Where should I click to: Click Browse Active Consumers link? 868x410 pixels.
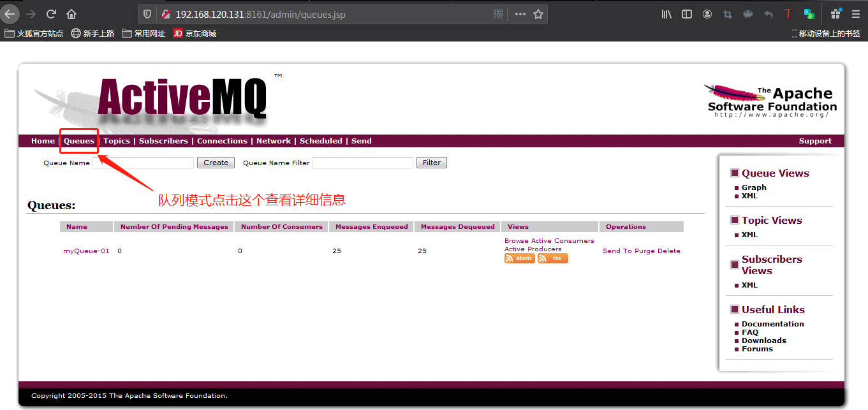pos(549,241)
